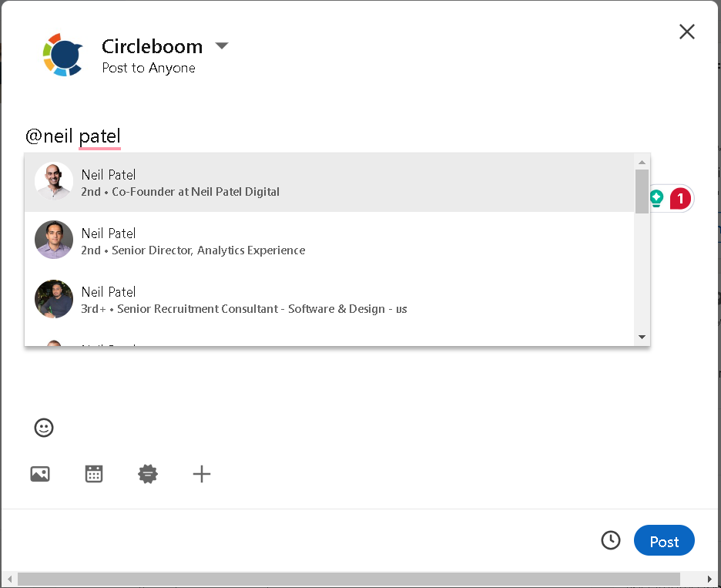
Task: Close the post composer dialog
Action: click(x=686, y=32)
